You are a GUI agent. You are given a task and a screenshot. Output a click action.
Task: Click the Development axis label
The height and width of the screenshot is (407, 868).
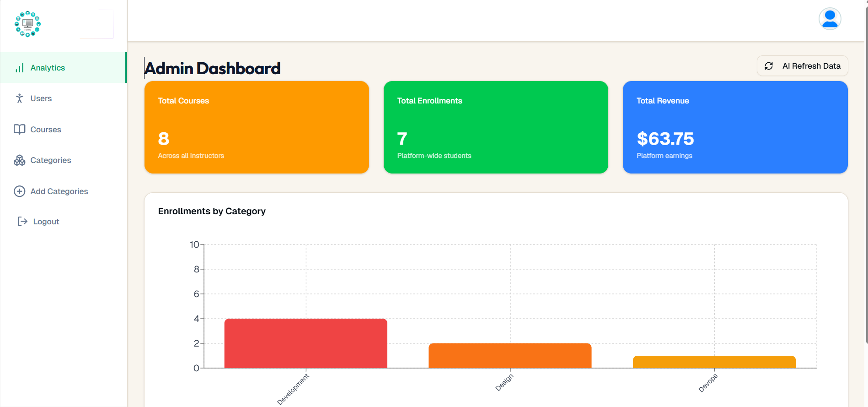point(293,389)
